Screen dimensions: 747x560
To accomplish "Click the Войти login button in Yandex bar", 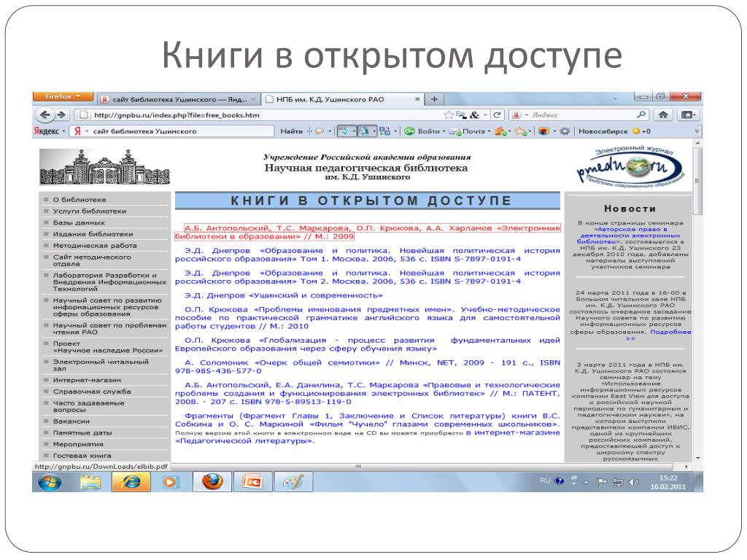I will [x=422, y=131].
